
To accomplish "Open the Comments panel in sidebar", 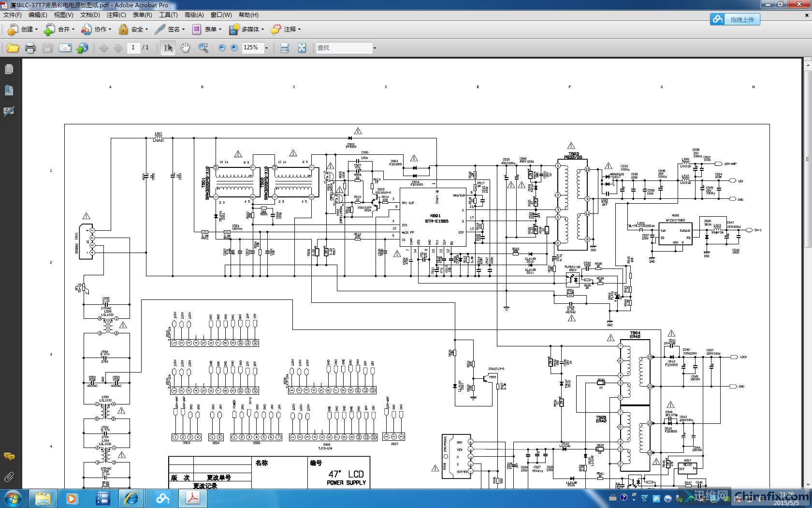I will [9, 456].
